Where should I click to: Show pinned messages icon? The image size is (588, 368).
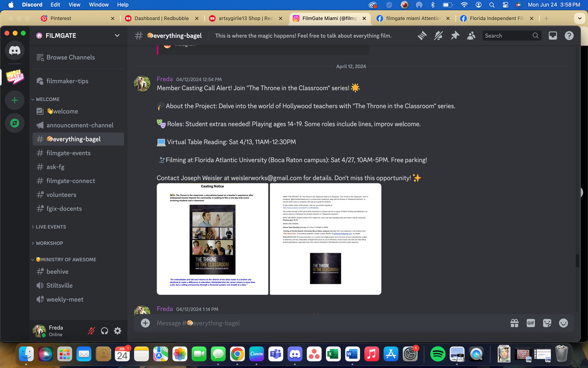(x=455, y=36)
